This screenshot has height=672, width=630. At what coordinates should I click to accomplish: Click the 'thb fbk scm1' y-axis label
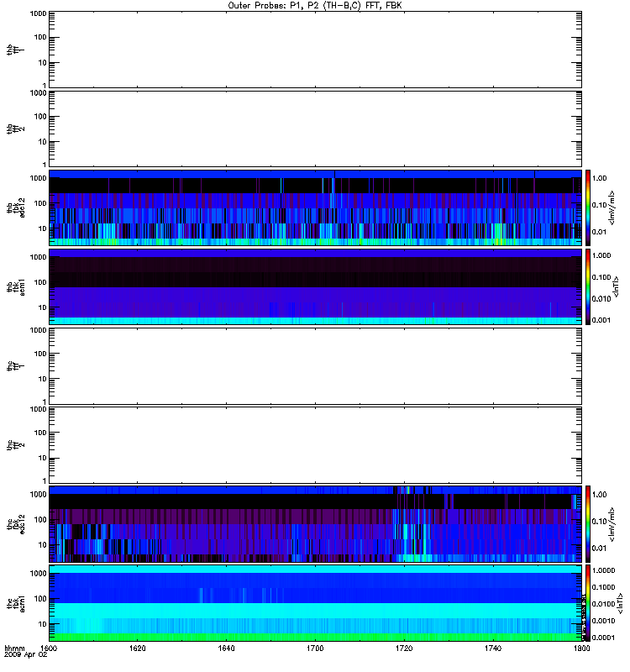tap(16, 286)
